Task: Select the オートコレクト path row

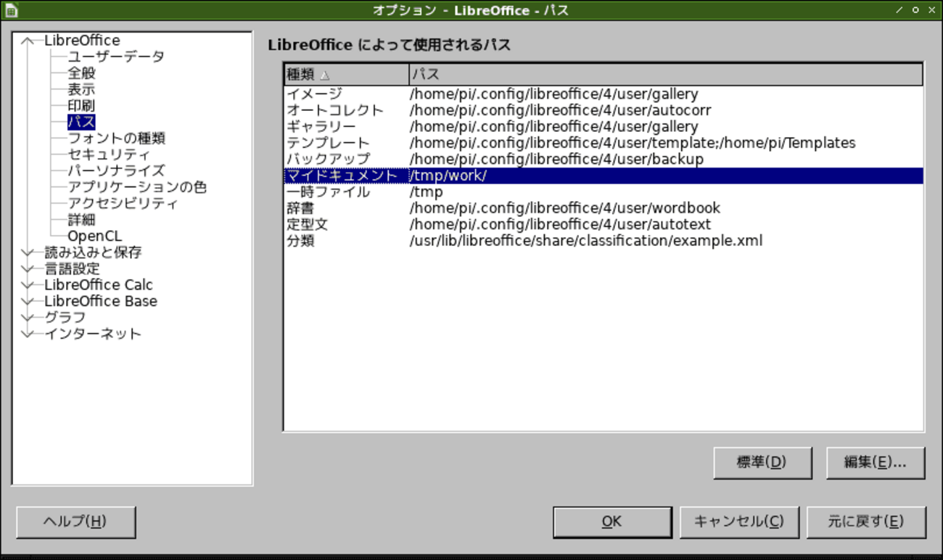Action: 604,110
